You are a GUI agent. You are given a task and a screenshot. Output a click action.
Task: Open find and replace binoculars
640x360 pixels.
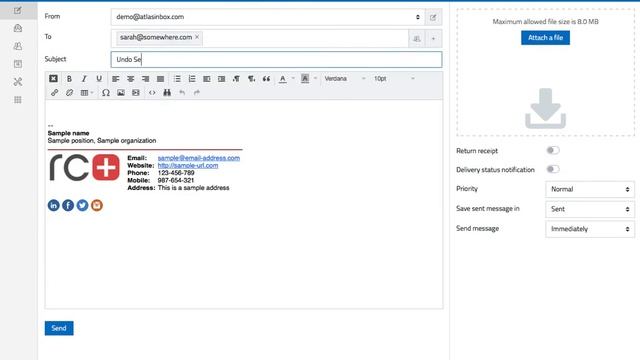(167, 93)
